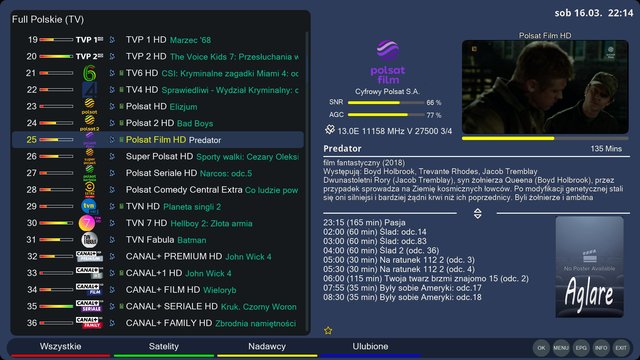Click the Comedy Central logo in row 28
Viewport: 640px width, 360px height.
(x=89, y=189)
